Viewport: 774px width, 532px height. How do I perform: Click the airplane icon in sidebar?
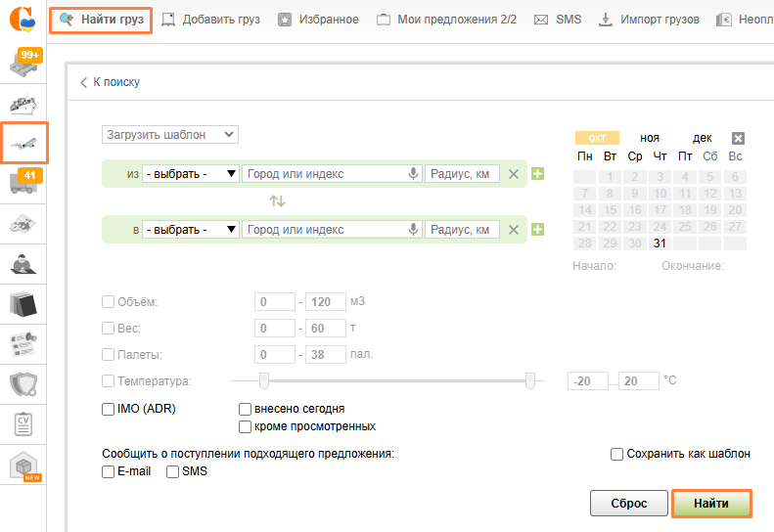(23, 143)
